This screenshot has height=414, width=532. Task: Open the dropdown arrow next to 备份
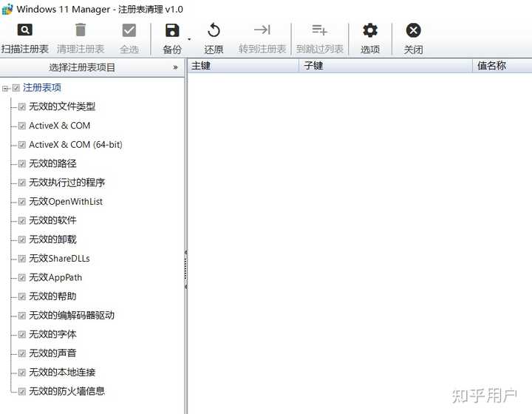189,39
